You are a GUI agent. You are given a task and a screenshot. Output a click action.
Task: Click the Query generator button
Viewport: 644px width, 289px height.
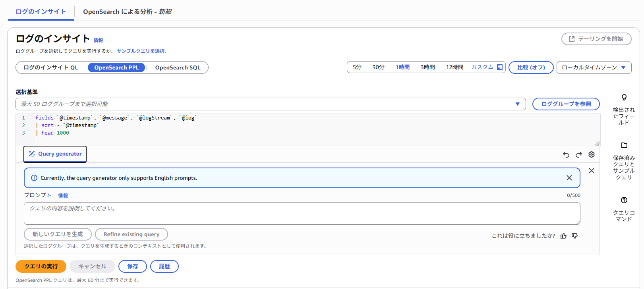[x=55, y=154]
